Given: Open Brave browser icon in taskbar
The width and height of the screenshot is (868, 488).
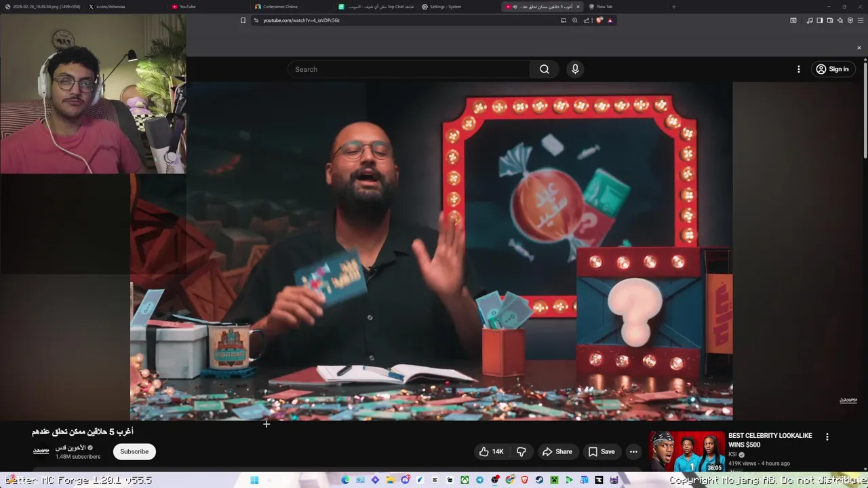Looking at the screenshot, I should [524, 481].
